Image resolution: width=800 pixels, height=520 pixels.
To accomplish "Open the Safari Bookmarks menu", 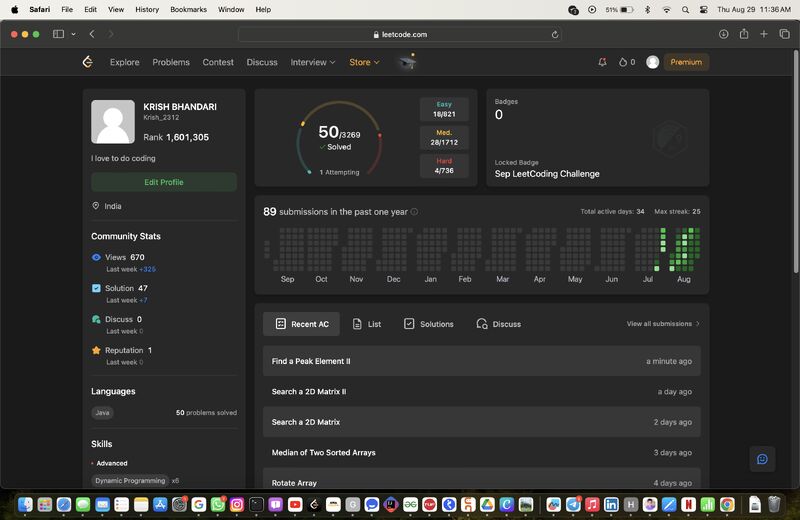I will click(x=188, y=10).
